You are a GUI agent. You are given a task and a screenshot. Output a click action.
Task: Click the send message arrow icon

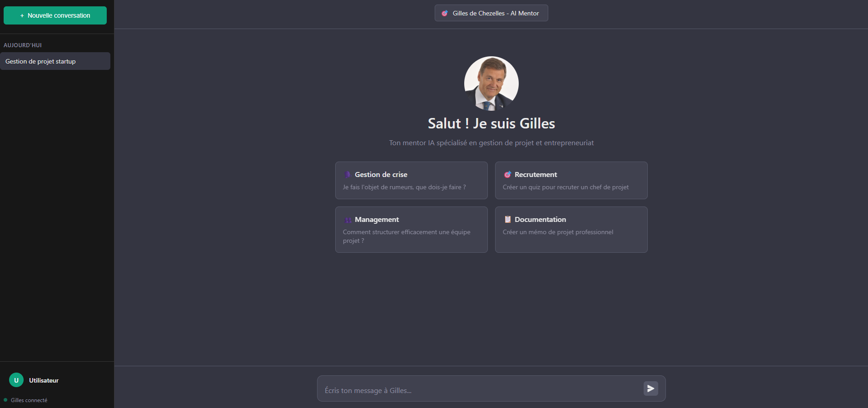tap(650, 388)
